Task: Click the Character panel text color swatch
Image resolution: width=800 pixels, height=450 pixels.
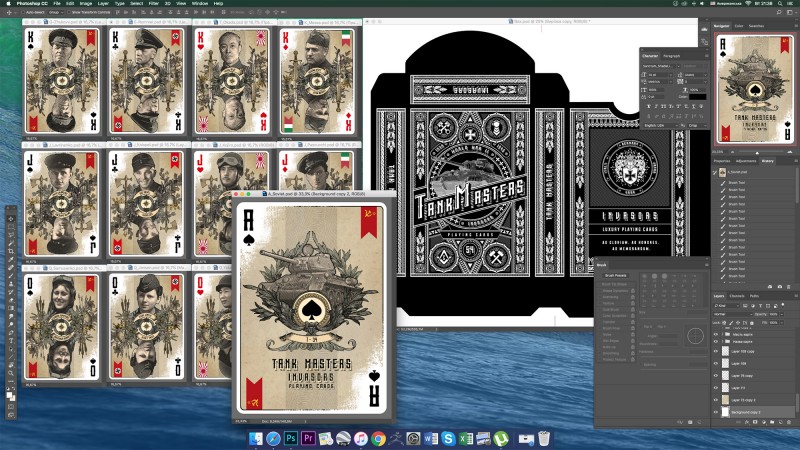Action: (x=697, y=97)
